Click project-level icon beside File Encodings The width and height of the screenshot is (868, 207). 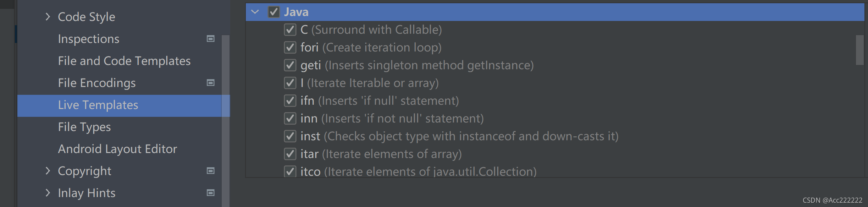pos(210,83)
